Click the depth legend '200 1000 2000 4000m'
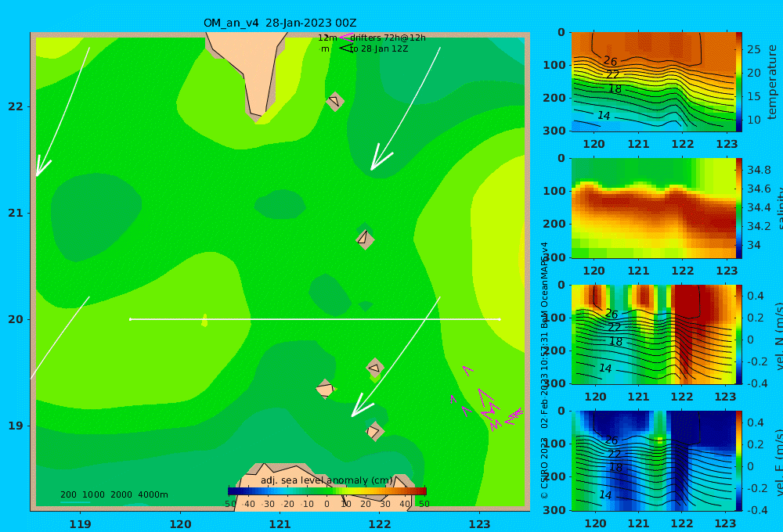This screenshot has width=783, height=532. click(x=114, y=494)
